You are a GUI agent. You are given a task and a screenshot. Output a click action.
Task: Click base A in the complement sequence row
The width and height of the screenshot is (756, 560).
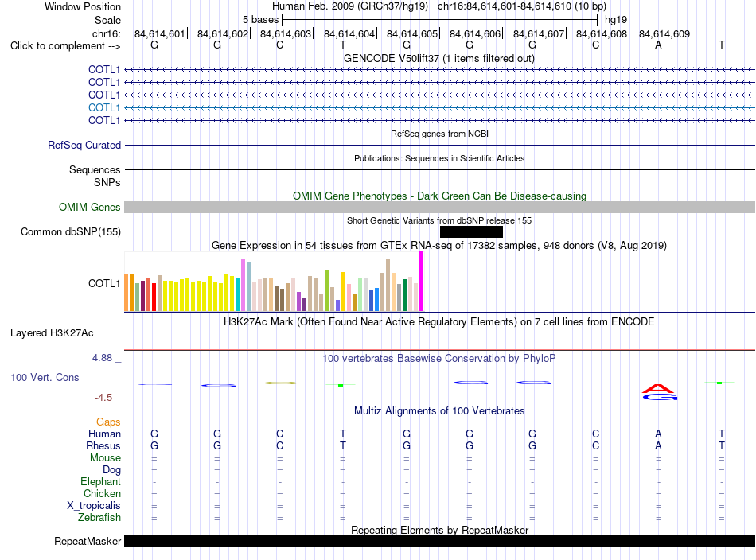coord(658,45)
